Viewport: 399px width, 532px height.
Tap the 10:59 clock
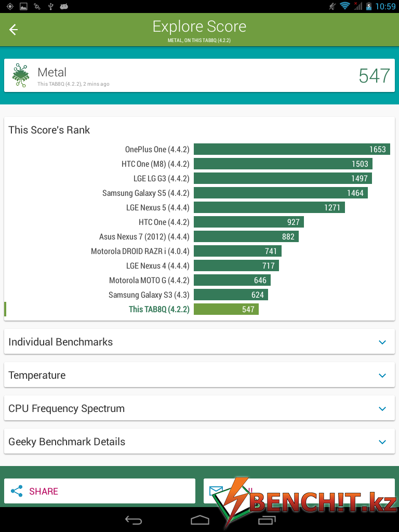point(385,6)
